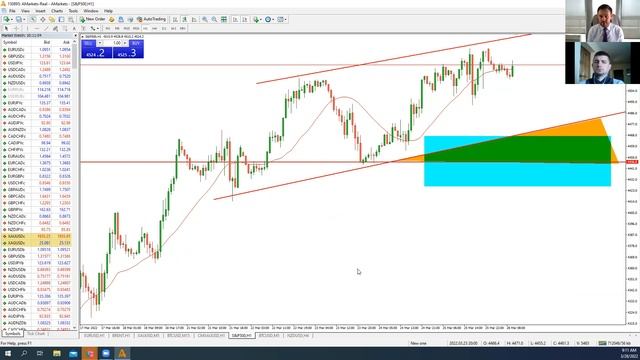Switch to M15 timeframe
Screen dimensions: 640x360
(x=127, y=29)
